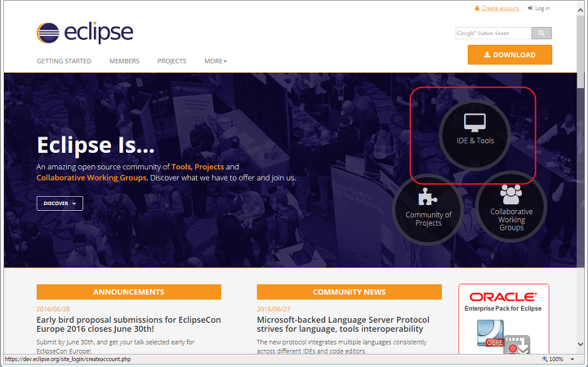Click the scrollbar up arrow

point(581,10)
